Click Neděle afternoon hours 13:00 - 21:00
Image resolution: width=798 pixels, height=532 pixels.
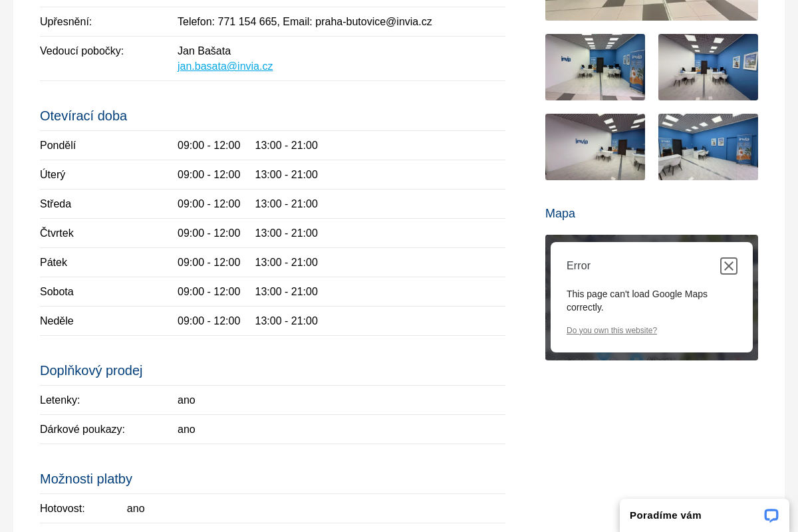click(x=287, y=321)
